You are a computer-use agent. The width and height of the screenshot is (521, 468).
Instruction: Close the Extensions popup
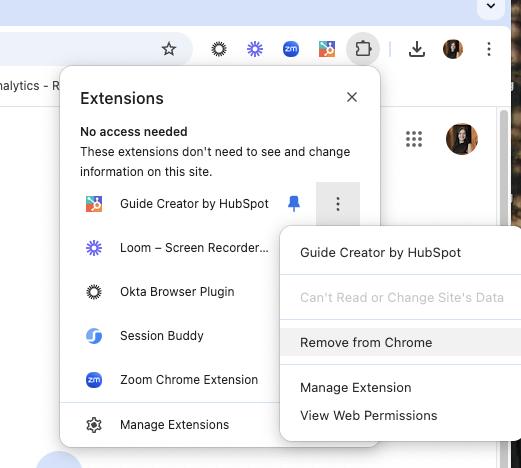(352, 97)
